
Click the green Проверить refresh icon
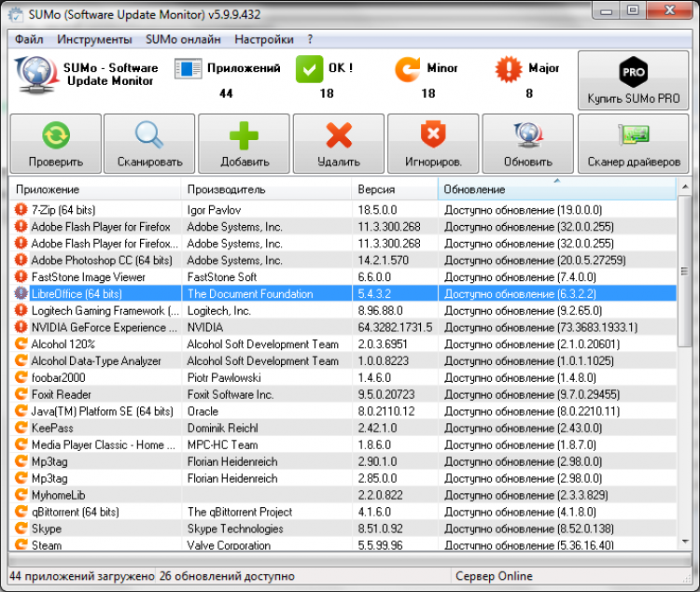(56, 135)
